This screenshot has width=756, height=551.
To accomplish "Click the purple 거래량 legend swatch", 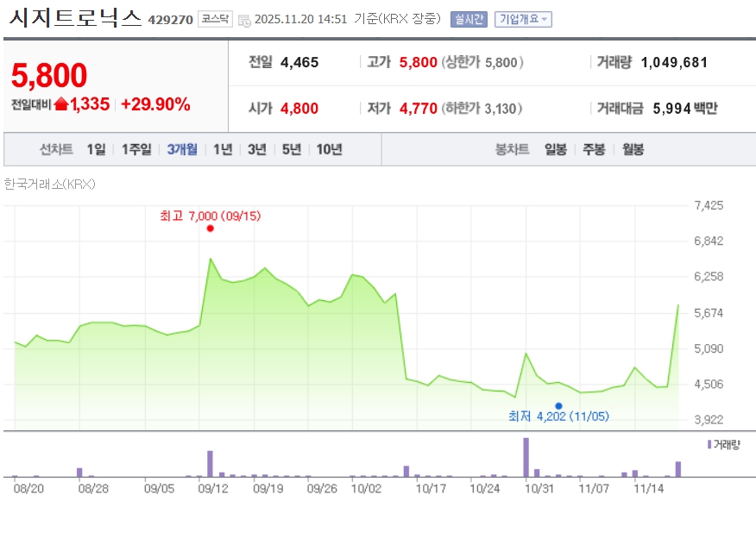I will pyautogui.click(x=709, y=444).
